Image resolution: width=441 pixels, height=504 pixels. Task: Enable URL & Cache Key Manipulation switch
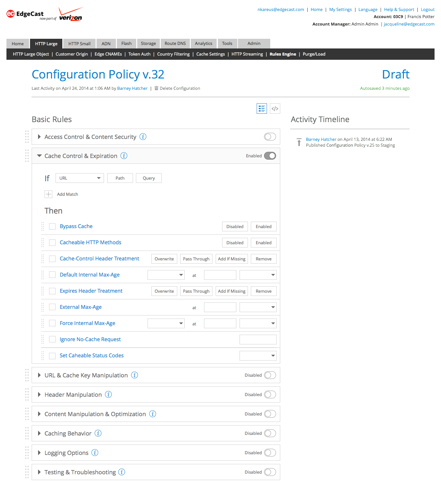[x=270, y=375]
